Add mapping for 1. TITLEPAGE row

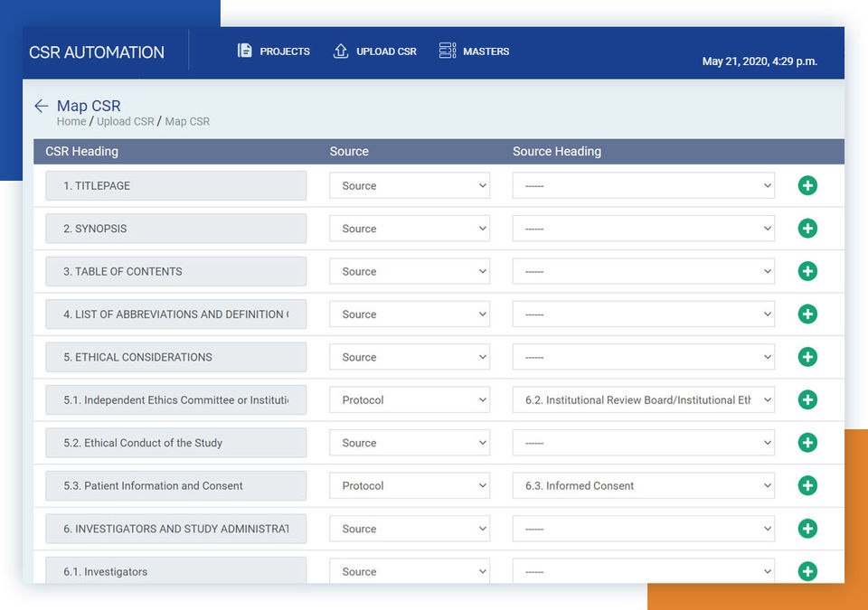click(807, 185)
